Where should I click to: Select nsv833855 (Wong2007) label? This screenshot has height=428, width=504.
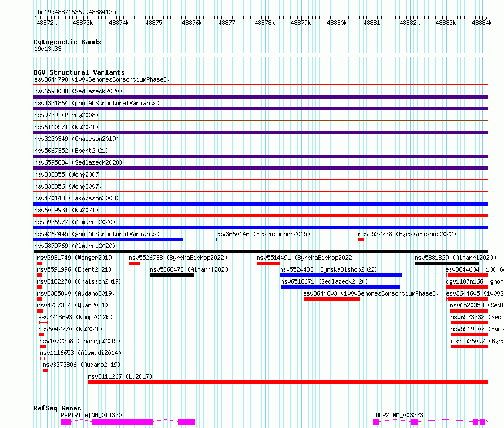(68, 174)
